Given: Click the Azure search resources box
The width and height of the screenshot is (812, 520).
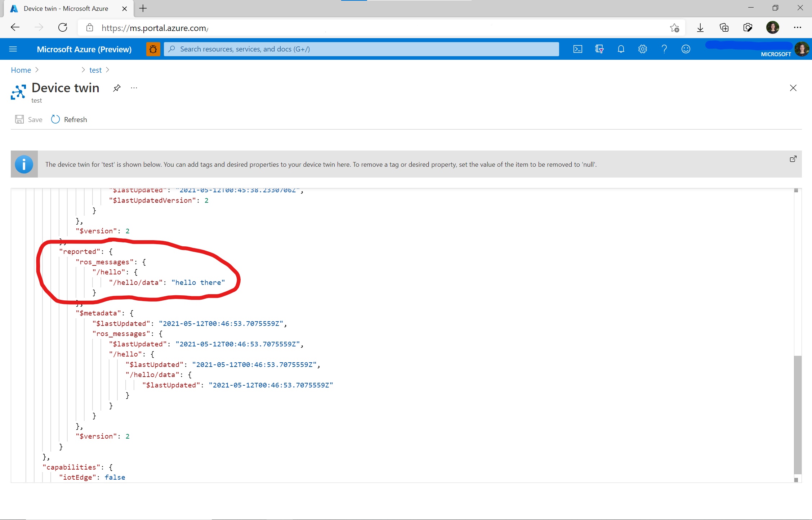Looking at the screenshot, I should [x=361, y=49].
